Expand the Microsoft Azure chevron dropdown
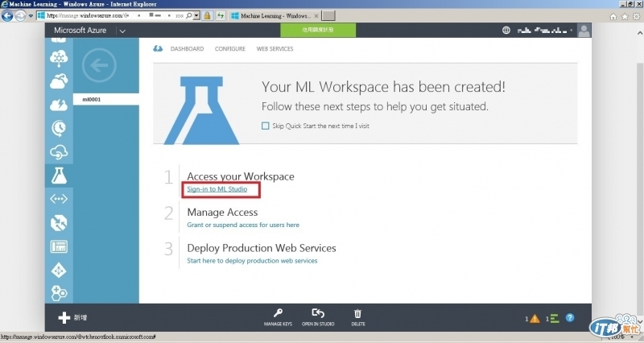This screenshot has height=343, width=644. [x=122, y=31]
